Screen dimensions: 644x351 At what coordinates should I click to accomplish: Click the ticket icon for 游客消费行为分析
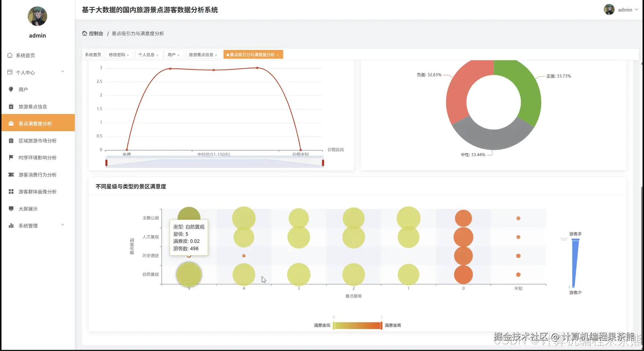(11, 175)
